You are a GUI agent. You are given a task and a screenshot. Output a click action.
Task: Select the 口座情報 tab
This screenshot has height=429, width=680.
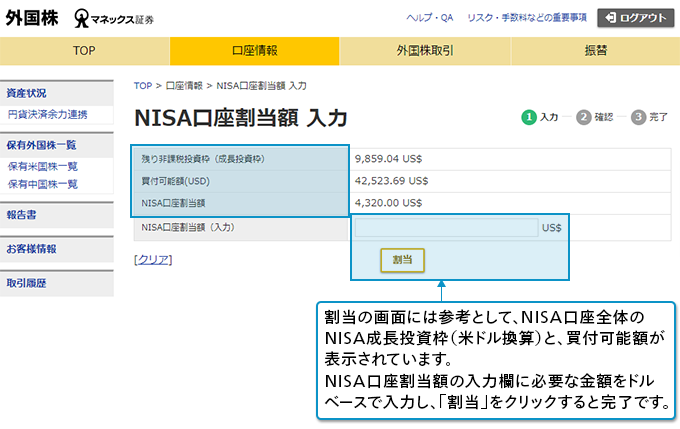254,50
